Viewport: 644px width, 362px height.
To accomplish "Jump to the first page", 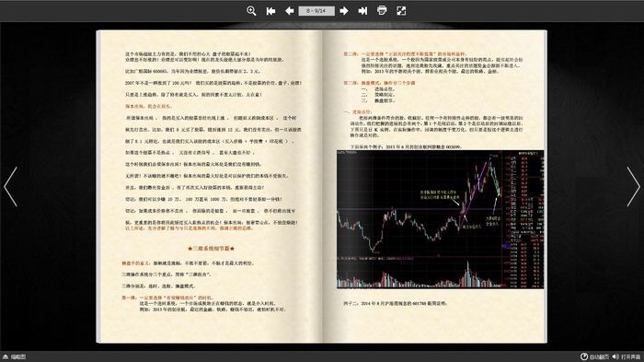I will [270, 11].
